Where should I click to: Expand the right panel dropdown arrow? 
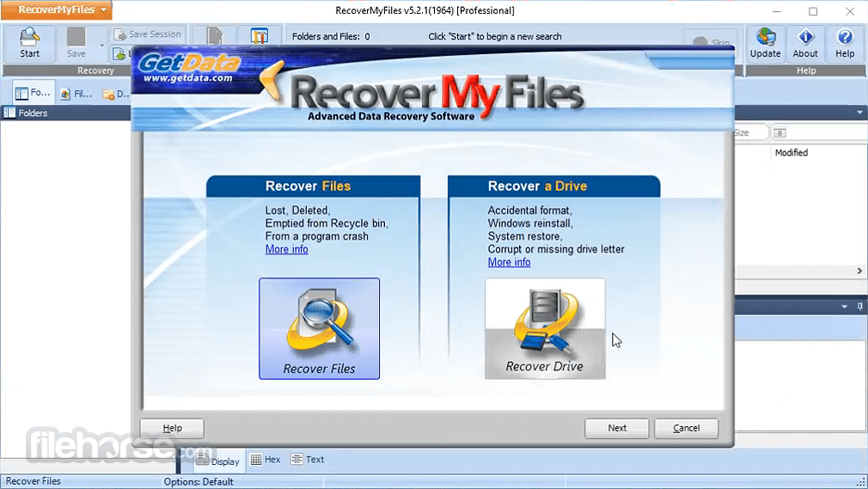point(859,113)
